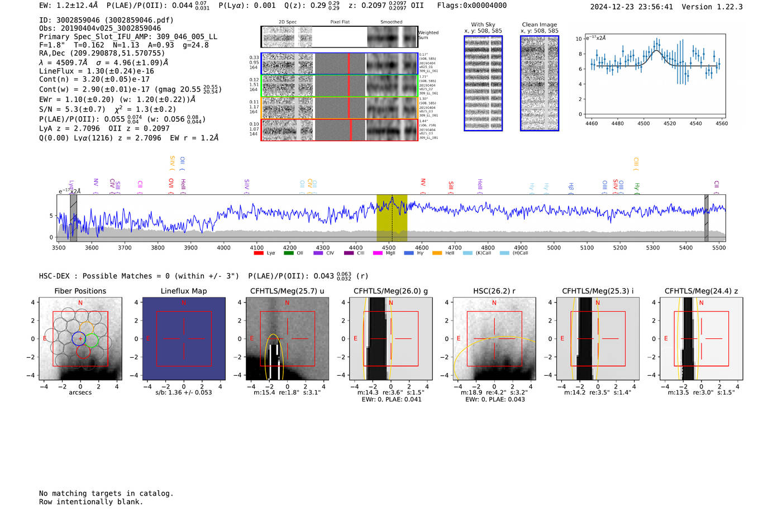The width and height of the screenshot is (782, 532).
Task: Open the Lineflux Map panel
Action: coord(184,339)
